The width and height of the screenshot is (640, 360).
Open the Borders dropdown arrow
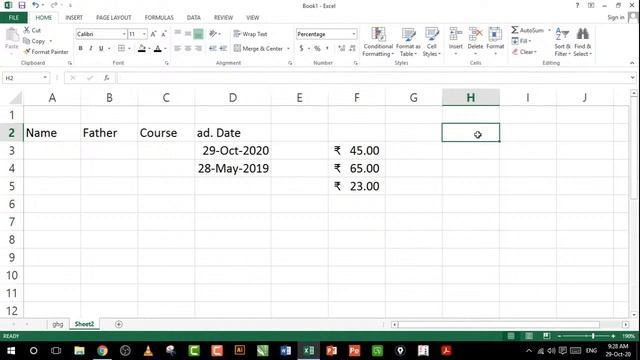129,49
